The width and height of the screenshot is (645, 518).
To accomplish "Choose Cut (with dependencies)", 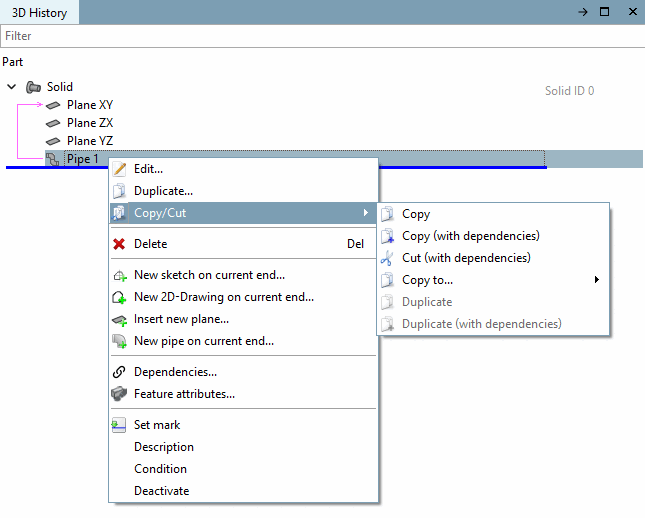I will pos(493,258).
